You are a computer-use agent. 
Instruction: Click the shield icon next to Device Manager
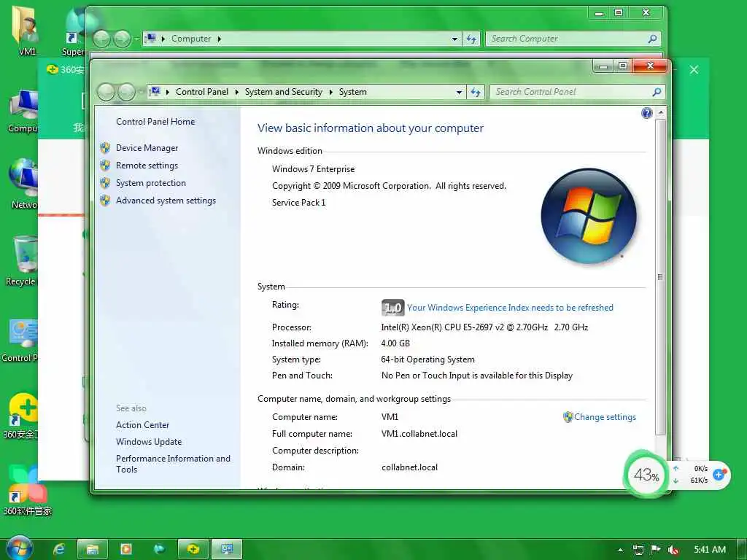(x=105, y=148)
